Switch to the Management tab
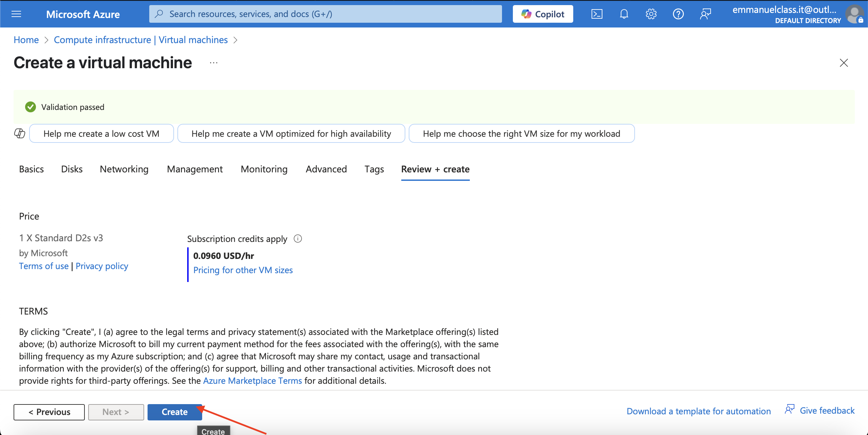Image resolution: width=868 pixels, height=435 pixels. 195,169
